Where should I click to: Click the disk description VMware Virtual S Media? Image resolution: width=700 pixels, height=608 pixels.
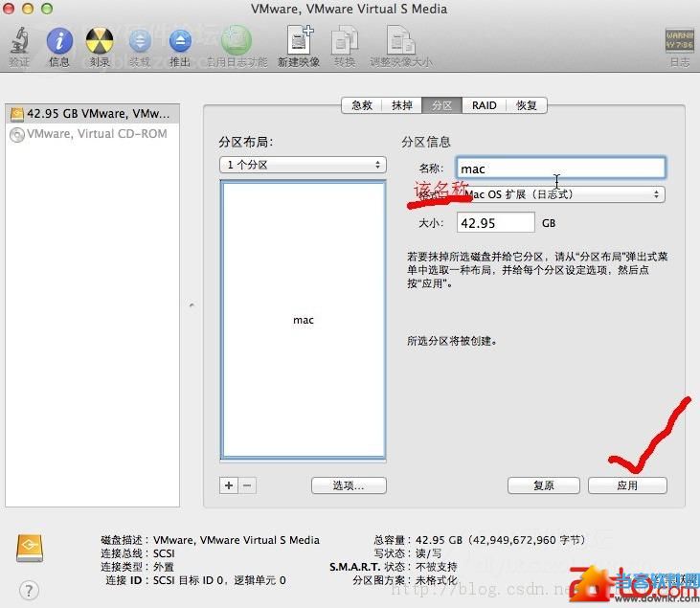coord(237,540)
